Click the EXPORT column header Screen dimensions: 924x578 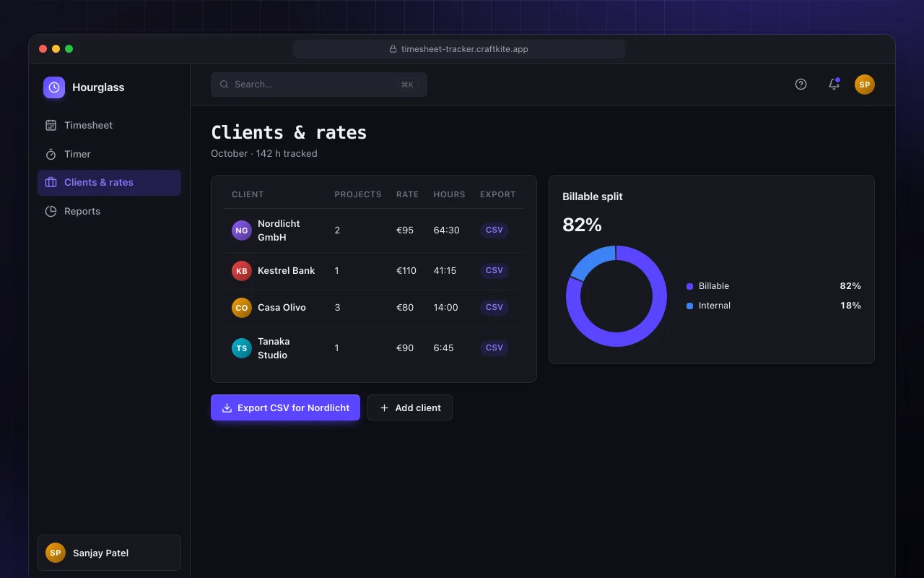(x=498, y=194)
